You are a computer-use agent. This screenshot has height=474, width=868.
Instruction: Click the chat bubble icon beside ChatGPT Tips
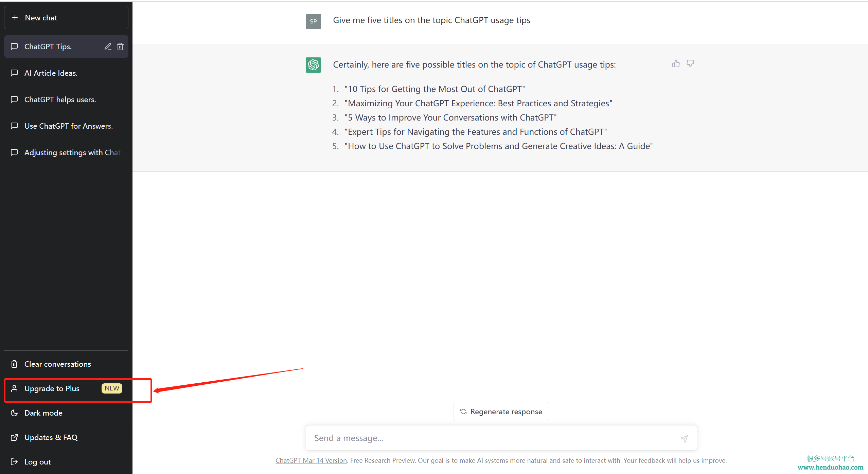[x=14, y=47]
